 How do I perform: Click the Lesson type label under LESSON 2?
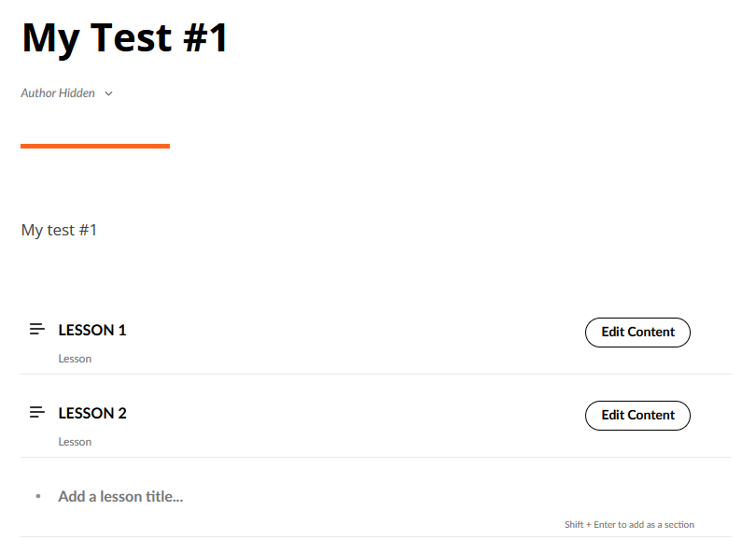(x=75, y=442)
